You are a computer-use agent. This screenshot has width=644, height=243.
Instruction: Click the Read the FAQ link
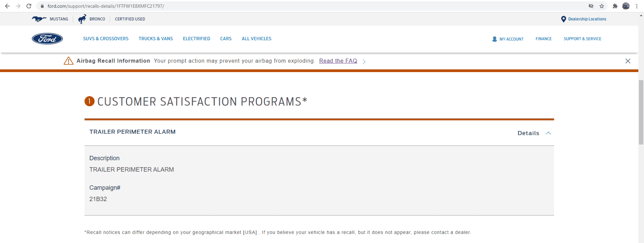(338, 61)
